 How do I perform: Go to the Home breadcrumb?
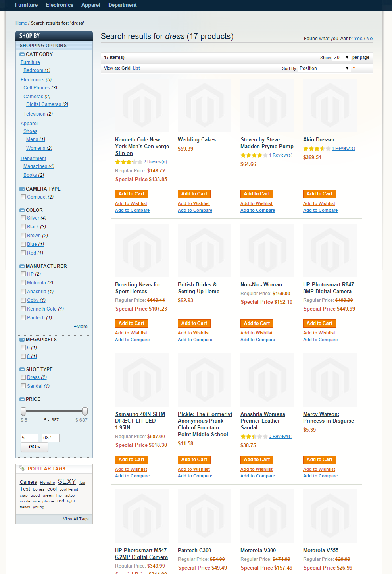tap(21, 23)
